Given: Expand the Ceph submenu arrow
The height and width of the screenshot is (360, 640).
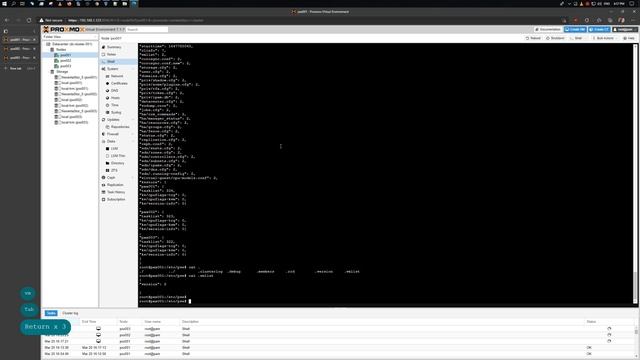Looking at the screenshot, I should pyautogui.click(x=133, y=178).
